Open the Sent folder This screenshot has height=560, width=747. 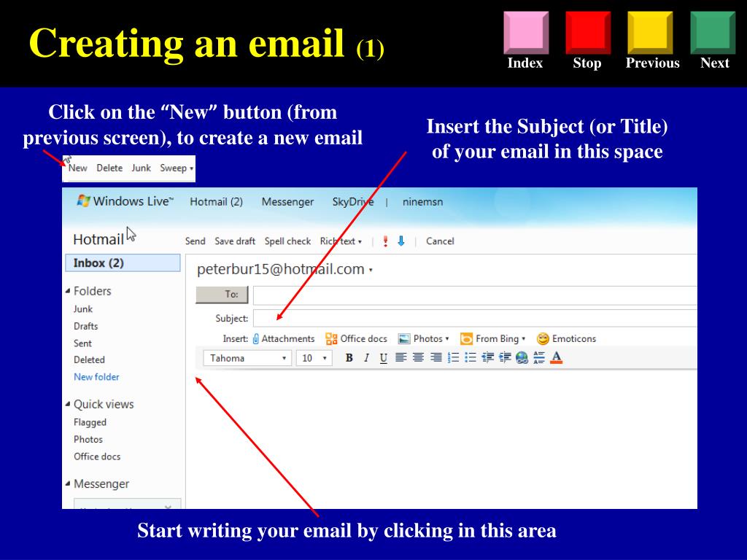pos(82,343)
